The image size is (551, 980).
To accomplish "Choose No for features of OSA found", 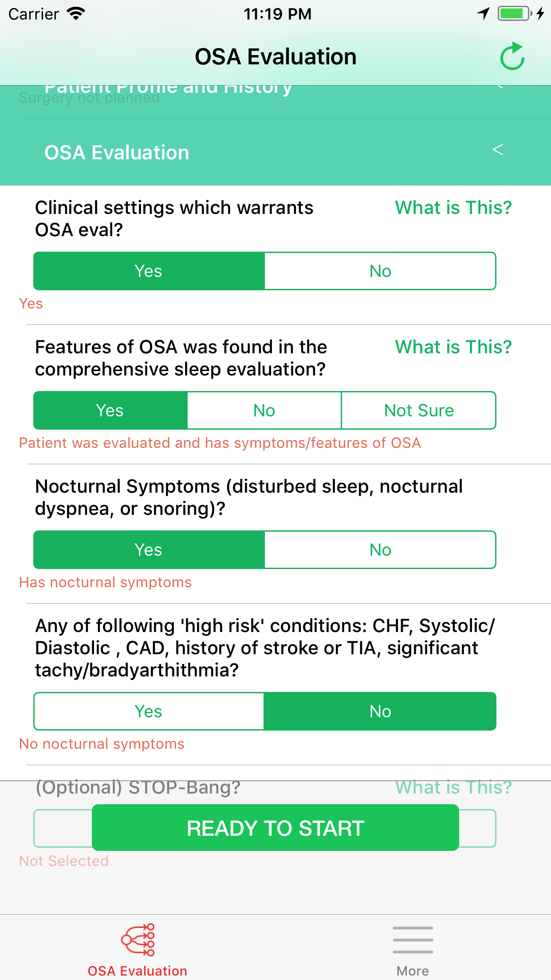I will pyautogui.click(x=264, y=411).
